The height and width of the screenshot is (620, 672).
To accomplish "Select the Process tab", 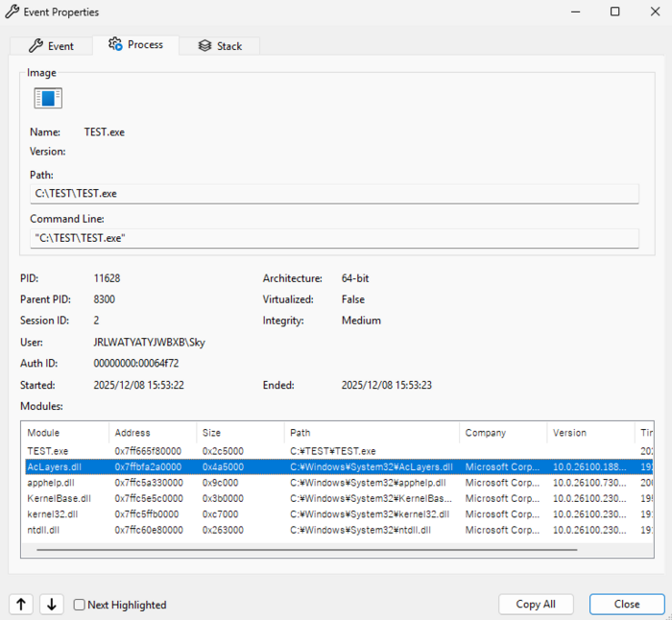I will click(135, 44).
